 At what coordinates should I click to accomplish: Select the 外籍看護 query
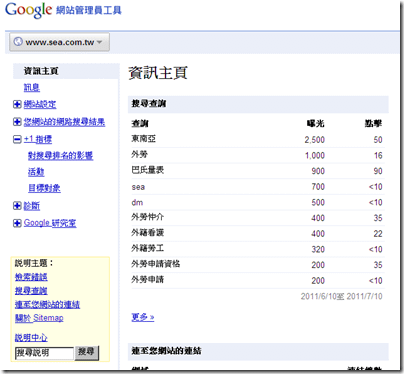pos(148,233)
